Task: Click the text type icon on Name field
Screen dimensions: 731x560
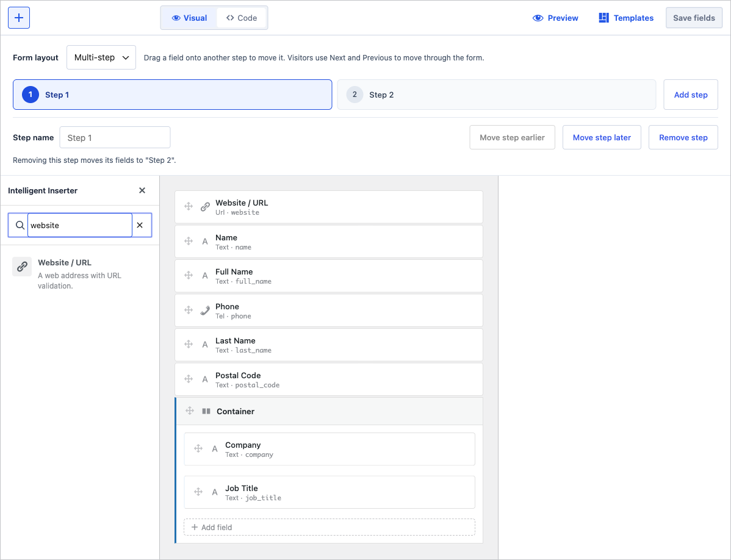Action: 204,242
